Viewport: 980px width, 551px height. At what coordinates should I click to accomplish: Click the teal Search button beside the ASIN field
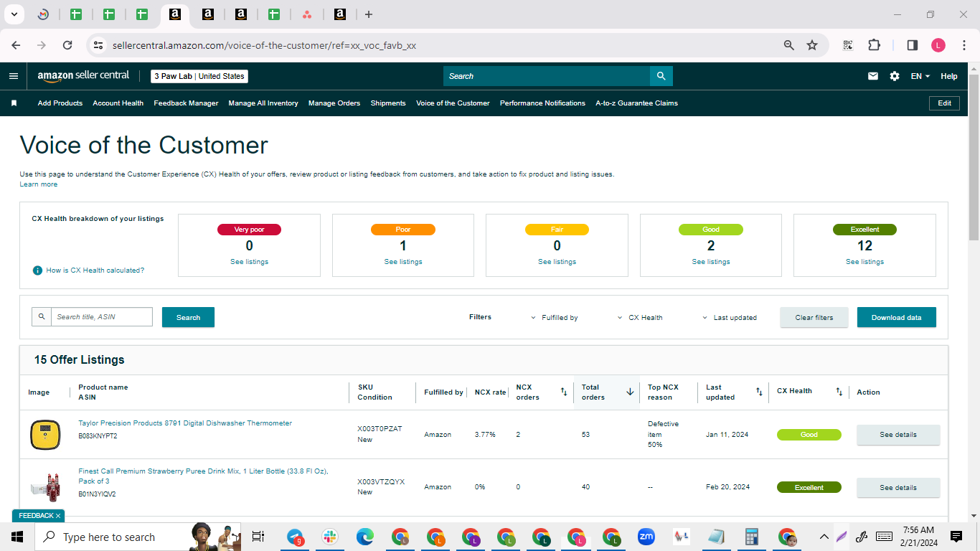point(188,317)
